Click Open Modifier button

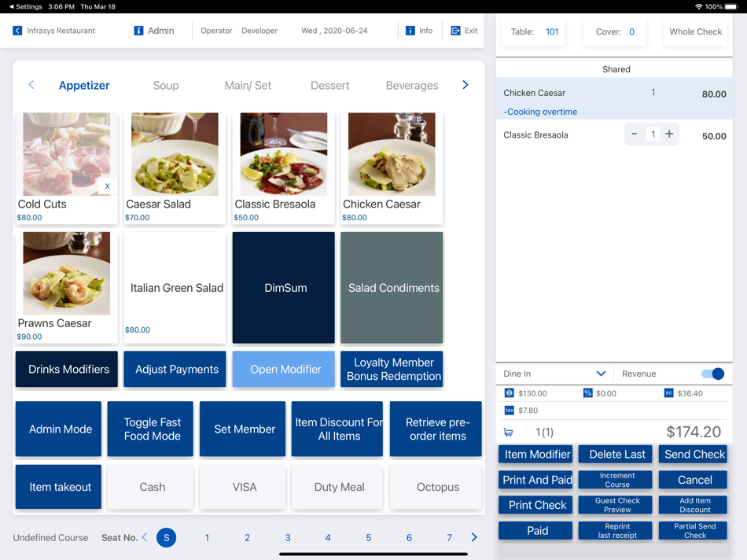pyautogui.click(x=283, y=369)
